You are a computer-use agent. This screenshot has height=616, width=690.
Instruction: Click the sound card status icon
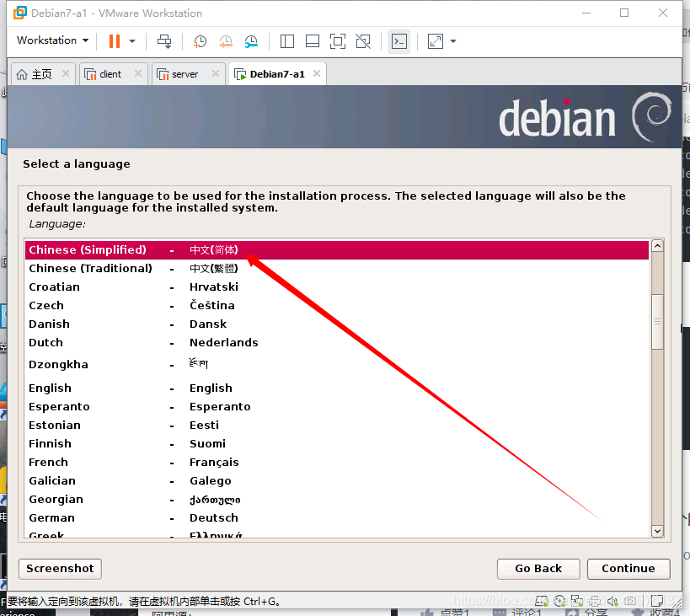point(612,601)
